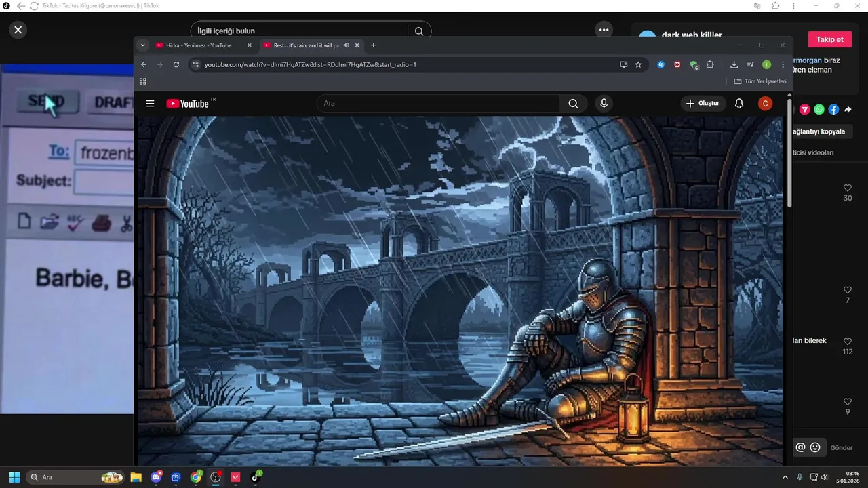Like the TikTok comment with 9 likes
This screenshot has height=488, width=868.
[848, 402]
